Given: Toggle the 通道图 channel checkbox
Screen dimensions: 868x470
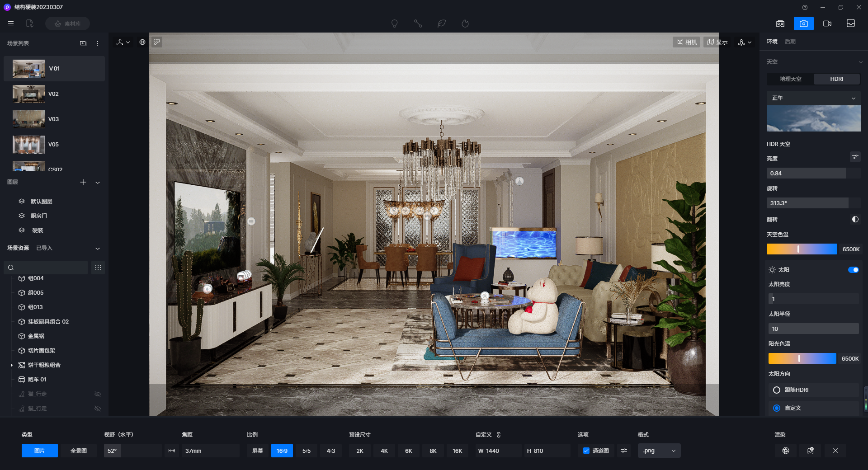Looking at the screenshot, I should click(586, 451).
